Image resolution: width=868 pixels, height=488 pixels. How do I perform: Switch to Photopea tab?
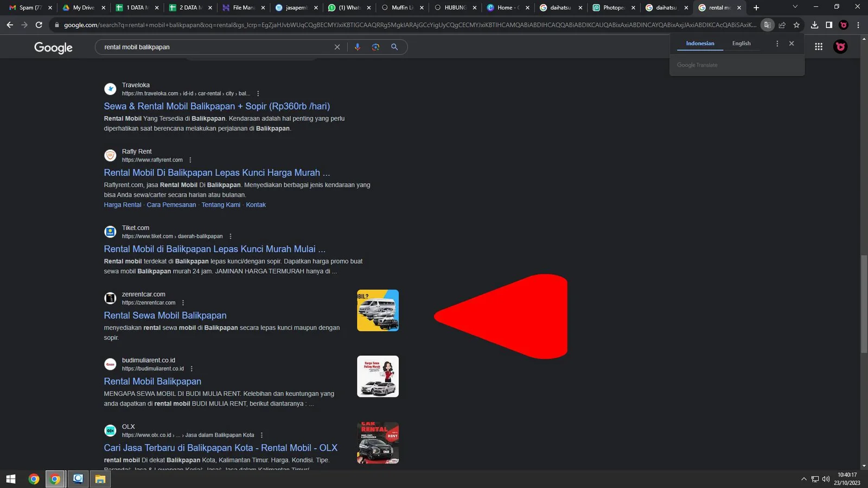[x=613, y=8]
